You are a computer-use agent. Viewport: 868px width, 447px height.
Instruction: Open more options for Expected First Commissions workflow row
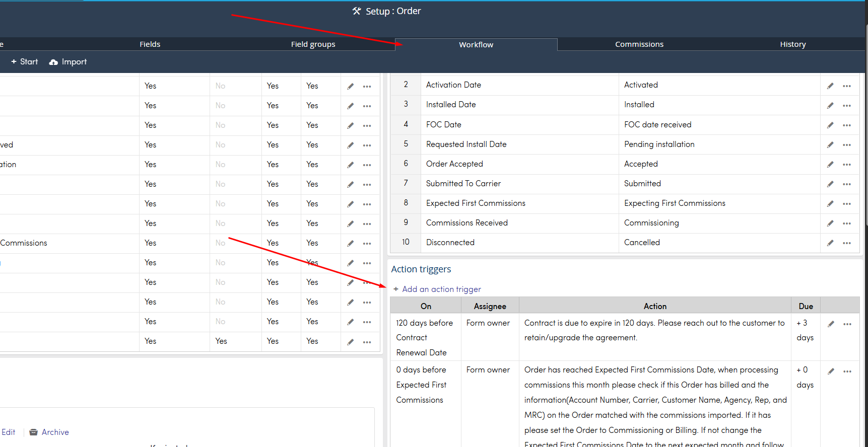point(847,204)
